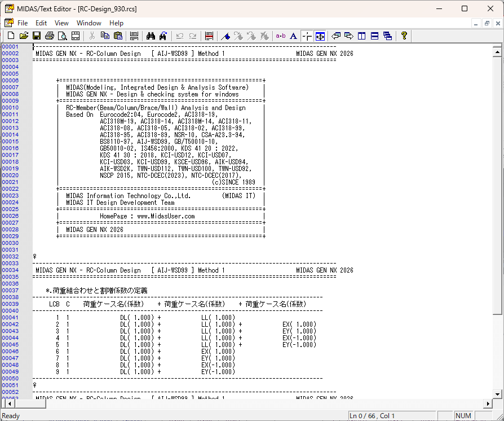
Task: Toggle bookmark with blue flag icon
Action: [x=226, y=36]
